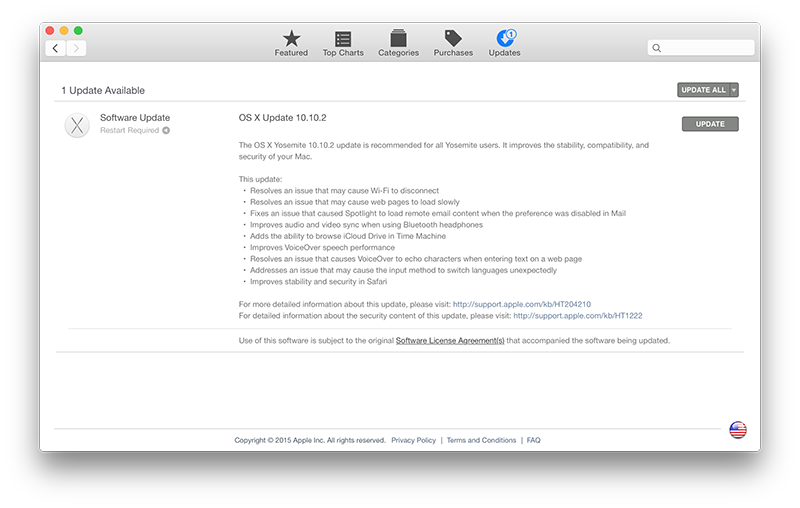Click the Spotlight remote email content bullet

point(438,213)
